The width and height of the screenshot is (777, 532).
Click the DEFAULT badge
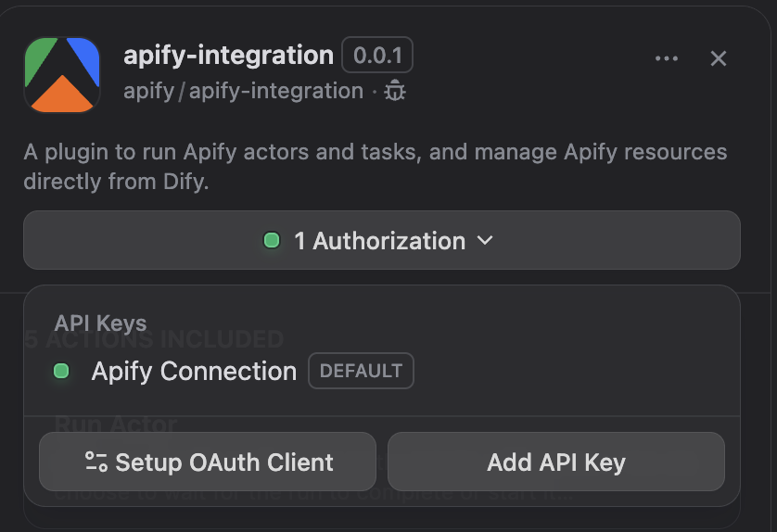click(361, 371)
